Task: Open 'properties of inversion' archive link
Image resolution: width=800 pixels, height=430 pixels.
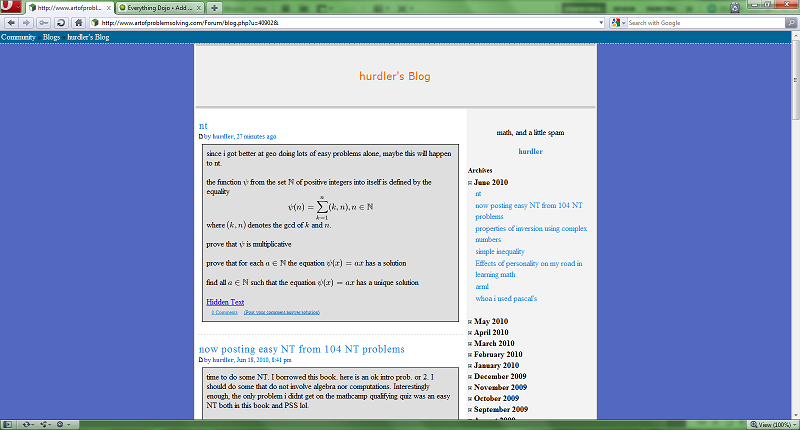Action: tap(531, 234)
